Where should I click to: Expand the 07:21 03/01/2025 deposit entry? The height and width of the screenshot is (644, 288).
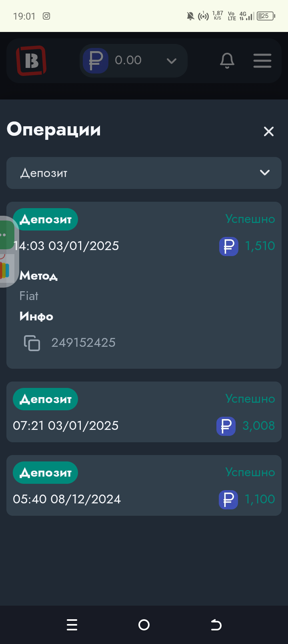pyautogui.click(x=144, y=425)
